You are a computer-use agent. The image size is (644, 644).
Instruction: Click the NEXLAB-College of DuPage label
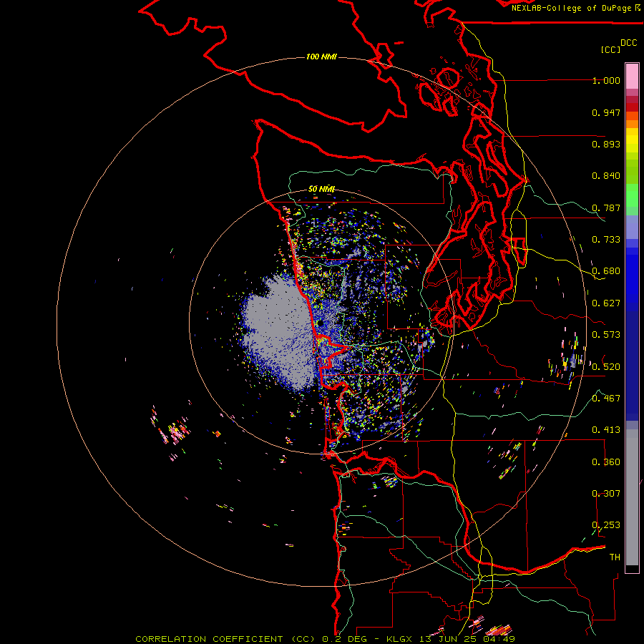571,8
